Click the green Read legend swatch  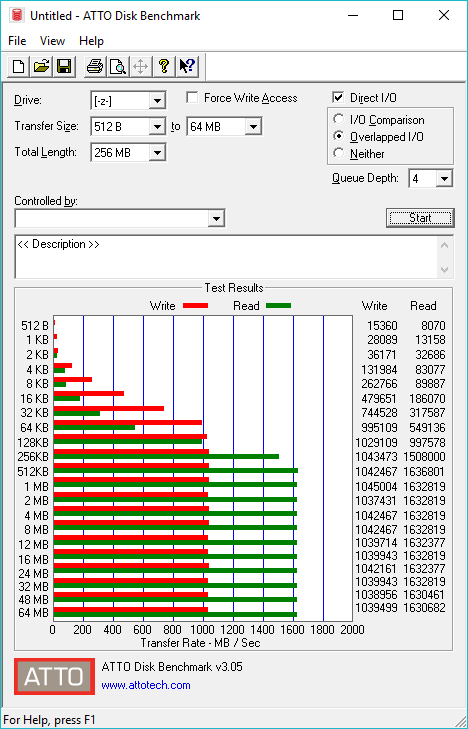(x=278, y=305)
